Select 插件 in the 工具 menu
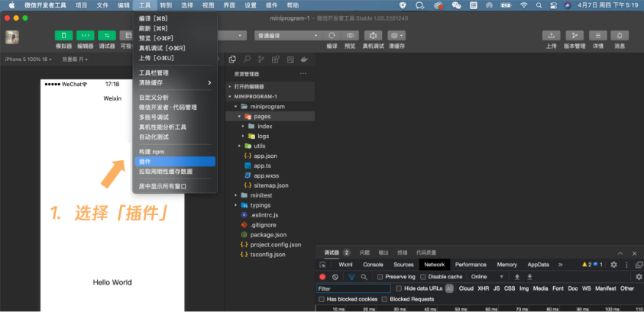 (x=175, y=162)
